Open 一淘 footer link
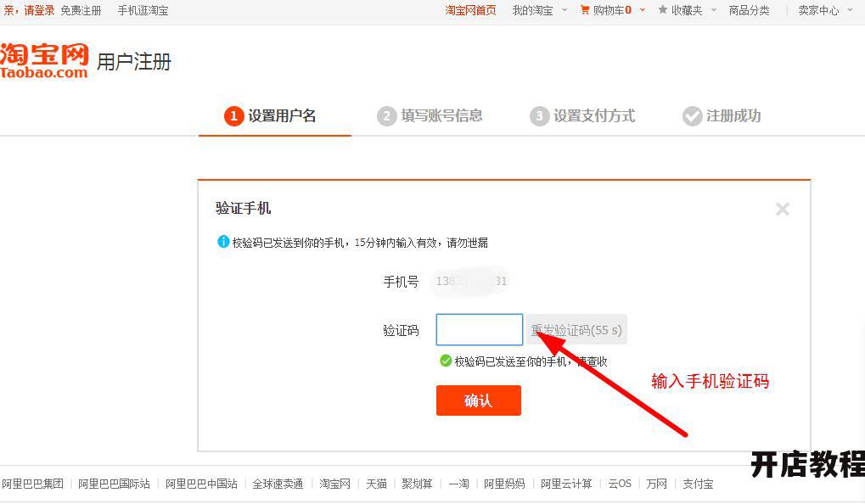Image resolution: width=865 pixels, height=504 pixels. pyautogui.click(x=458, y=484)
